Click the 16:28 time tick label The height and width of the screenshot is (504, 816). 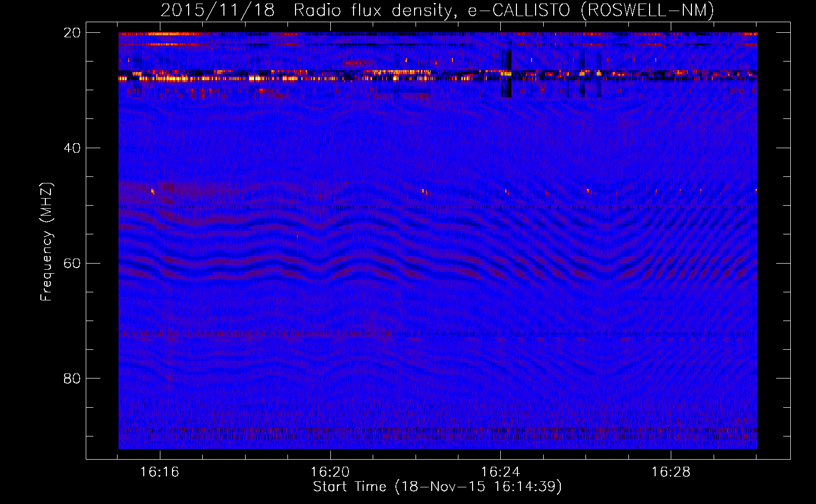[x=671, y=472]
